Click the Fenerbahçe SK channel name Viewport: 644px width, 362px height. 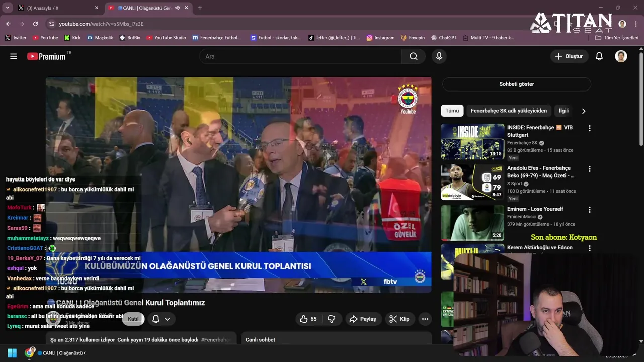(522, 143)
